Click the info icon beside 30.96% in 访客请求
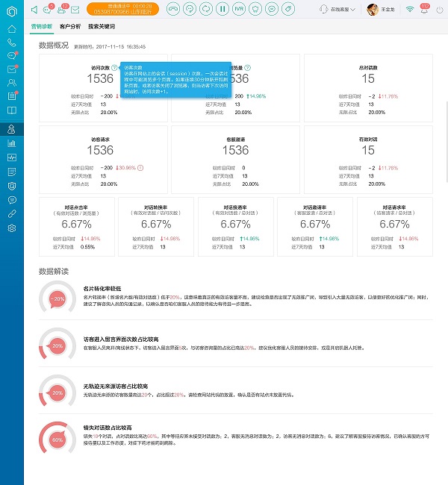This screenshot has width=448, height=485. (140, 168)
